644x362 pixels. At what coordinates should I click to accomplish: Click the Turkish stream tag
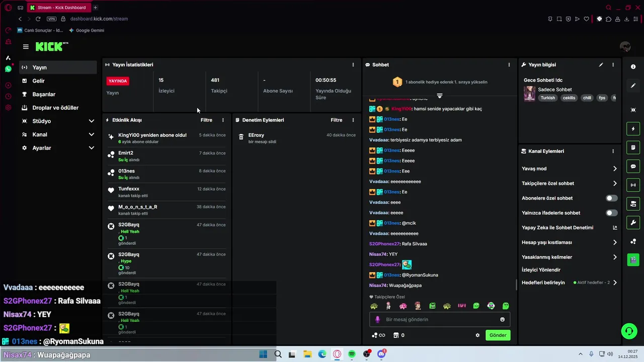point(547,98)
